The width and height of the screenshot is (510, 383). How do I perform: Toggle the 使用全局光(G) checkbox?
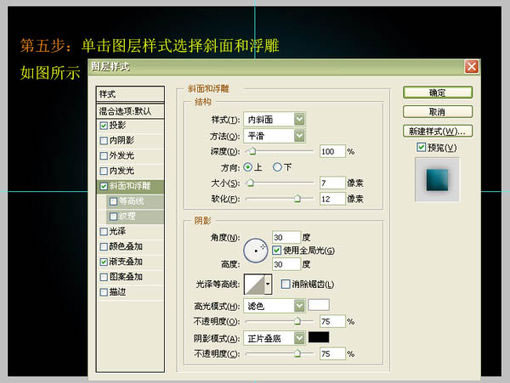pos(277,250)
